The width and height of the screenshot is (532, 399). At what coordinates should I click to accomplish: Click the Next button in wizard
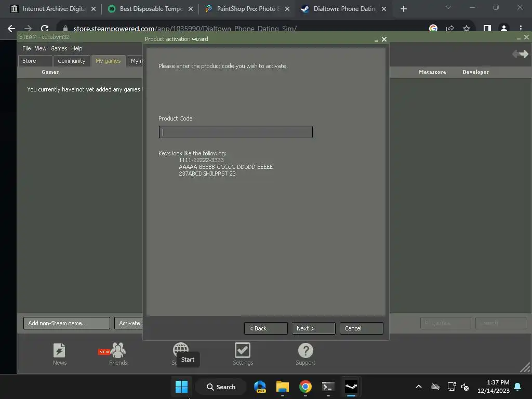pyautogui.click(x=313, y=328)
